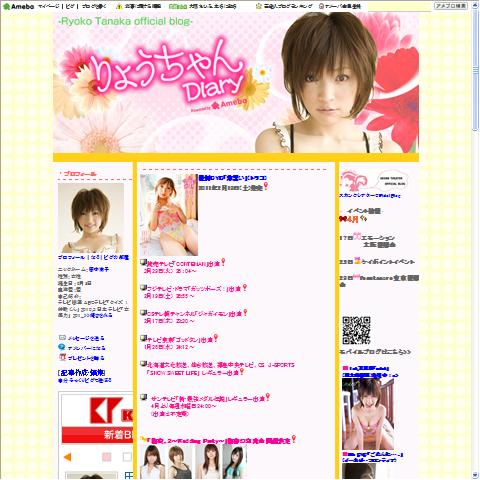Click TV icon beside サンテレビ entry
This screenshot has width=480, height=480.
click(143, 397)
